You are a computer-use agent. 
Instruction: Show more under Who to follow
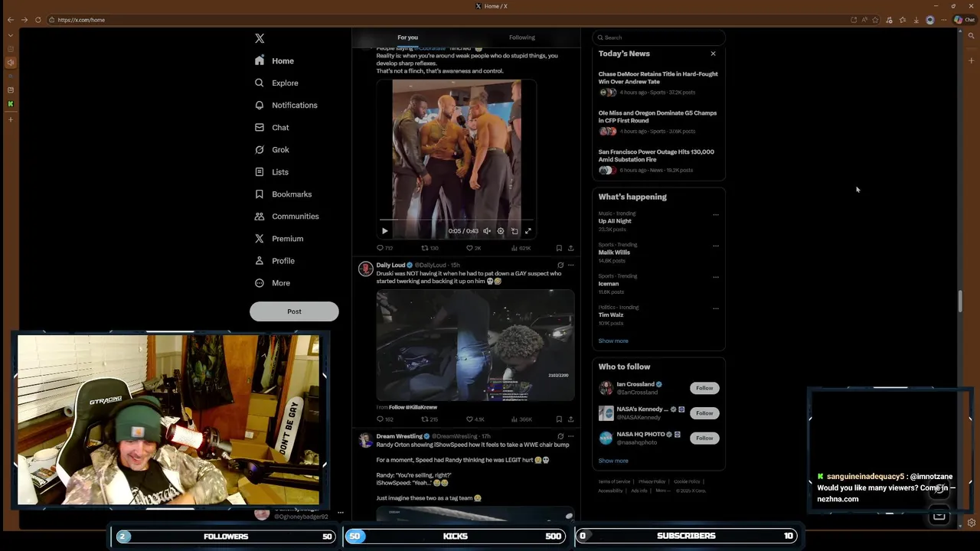pos(613,461)
